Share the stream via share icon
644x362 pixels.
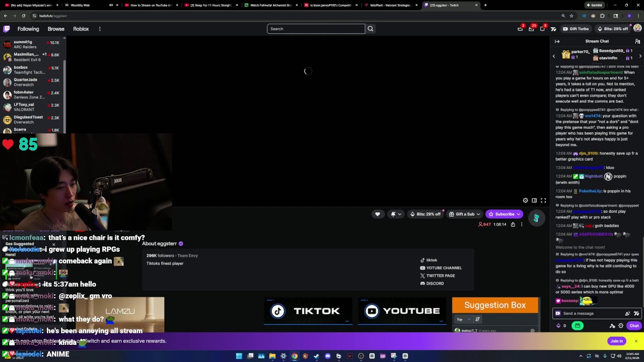click(x=513, y=224)
